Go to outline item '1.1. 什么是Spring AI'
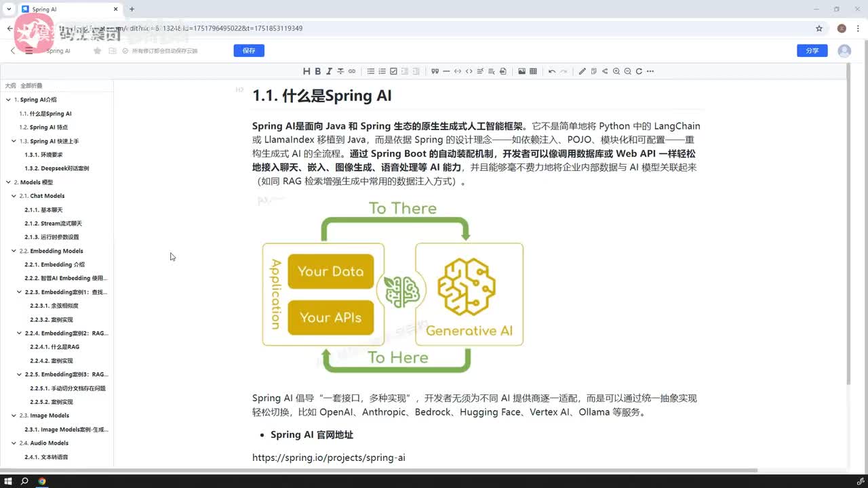 click(x=45, y=114)
